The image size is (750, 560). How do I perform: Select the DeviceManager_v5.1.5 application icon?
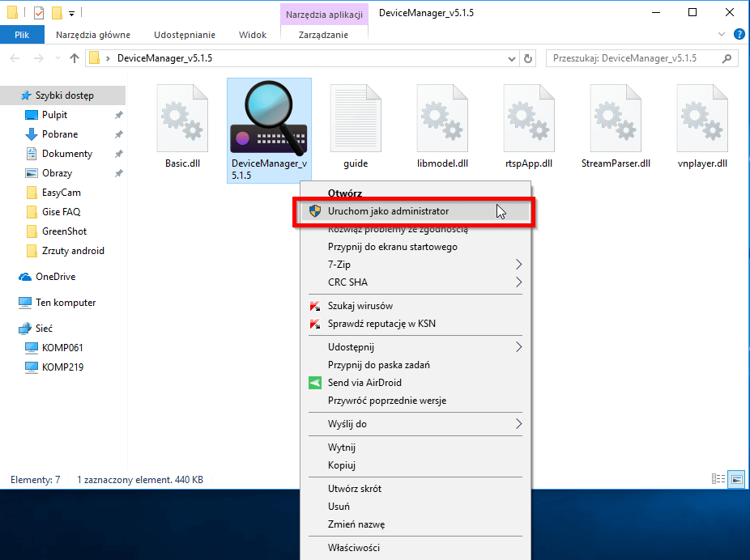pos(269,121)
